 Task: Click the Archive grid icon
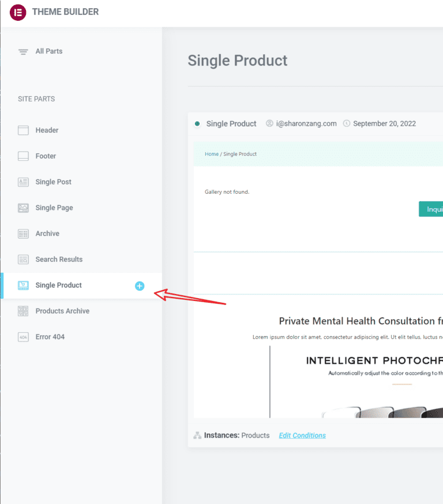point(23,234)
